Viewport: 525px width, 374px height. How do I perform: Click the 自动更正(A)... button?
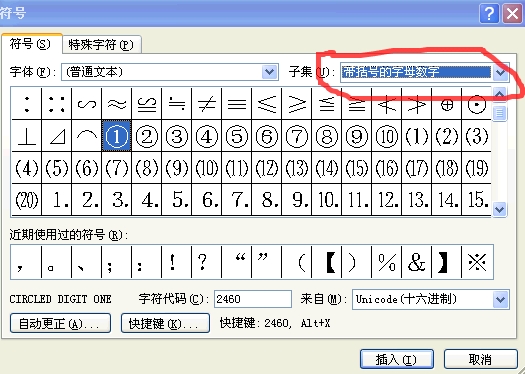coord(60,323)
